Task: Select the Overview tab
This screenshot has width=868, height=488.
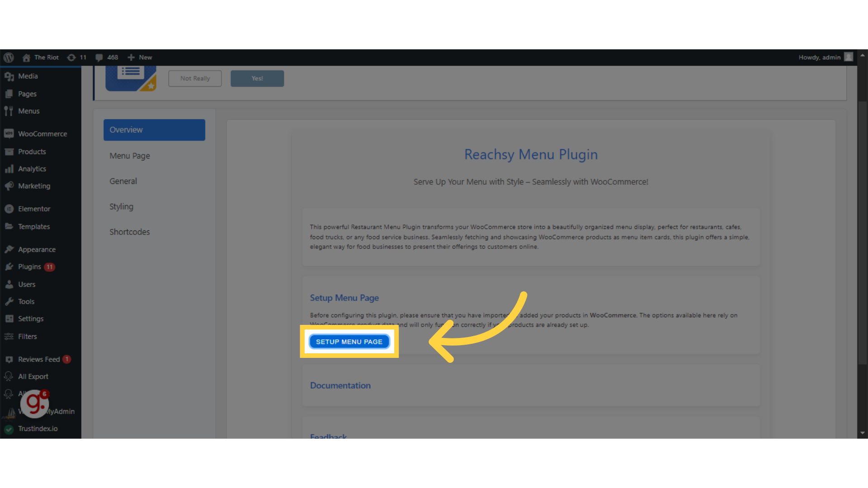Action: (154, 130)
